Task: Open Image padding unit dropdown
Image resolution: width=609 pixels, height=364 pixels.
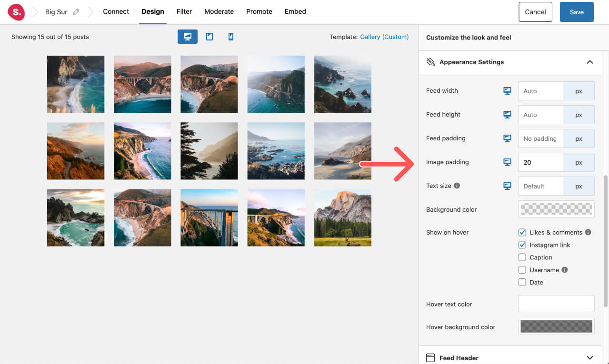Action: 579,162
